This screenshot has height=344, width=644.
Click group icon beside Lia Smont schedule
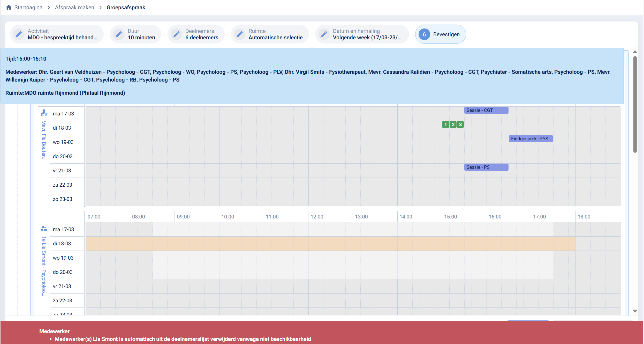(x=44, y=229)
